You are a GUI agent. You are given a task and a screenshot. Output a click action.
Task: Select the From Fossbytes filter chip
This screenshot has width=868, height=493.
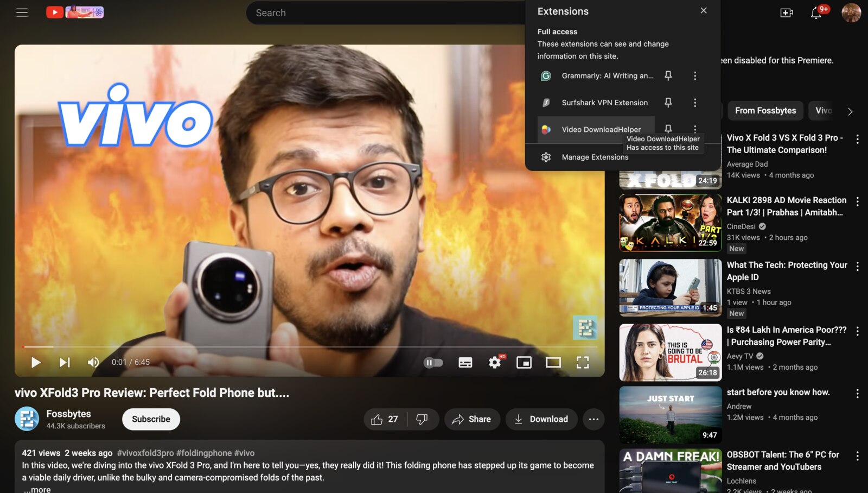(765, 111)
